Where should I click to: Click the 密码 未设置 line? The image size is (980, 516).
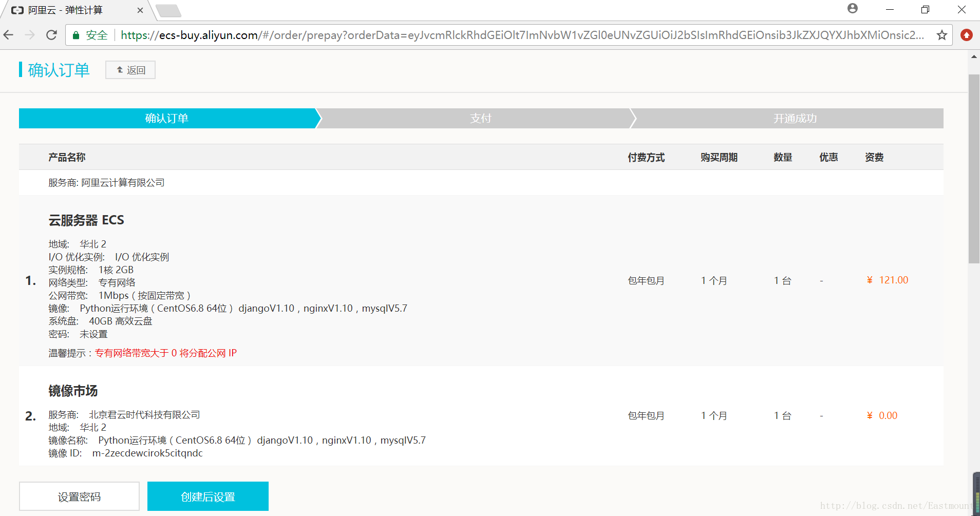click(x=78, y=334)
